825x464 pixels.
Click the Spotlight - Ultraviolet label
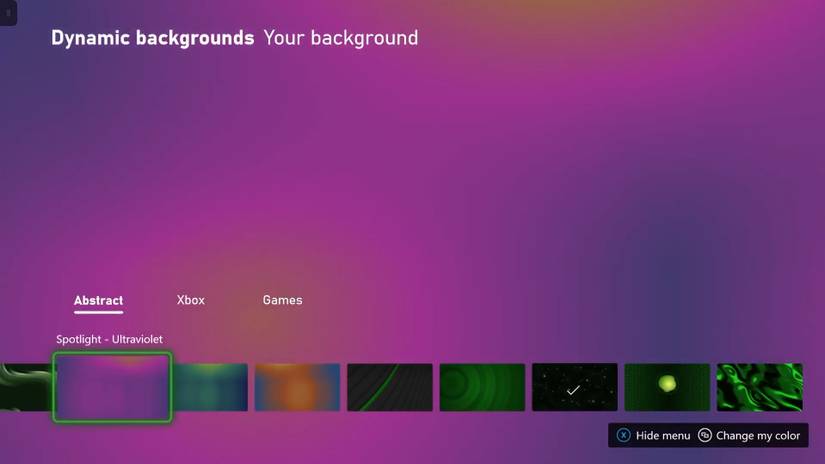(109, 339)
